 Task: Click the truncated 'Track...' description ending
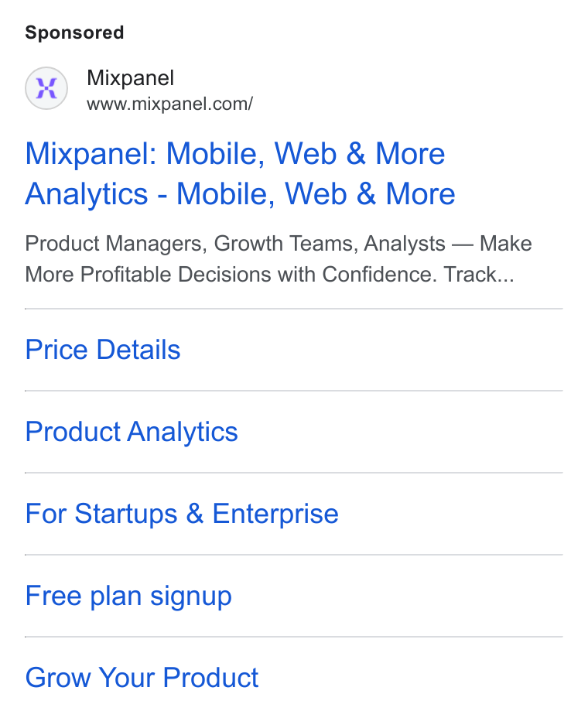[x=479, y=275]
